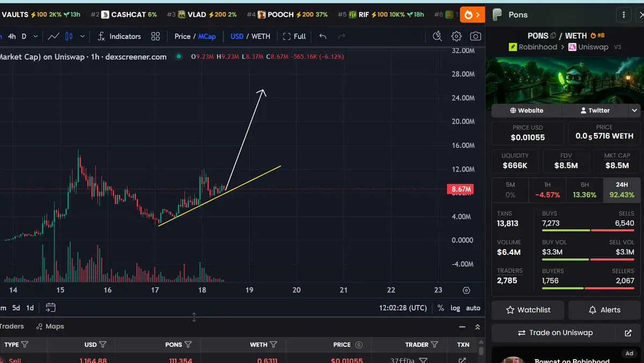Switch chart to MCap mode
The width and height of the screenshot is (644, 363).
point(207,37)
